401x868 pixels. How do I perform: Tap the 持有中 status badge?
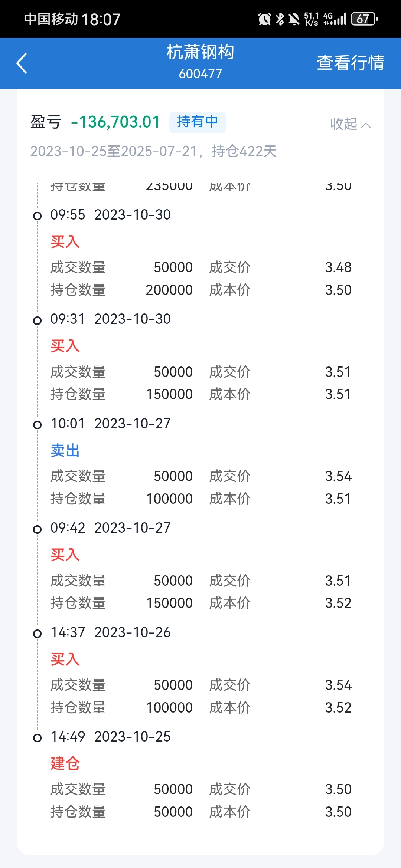(198, 122)
